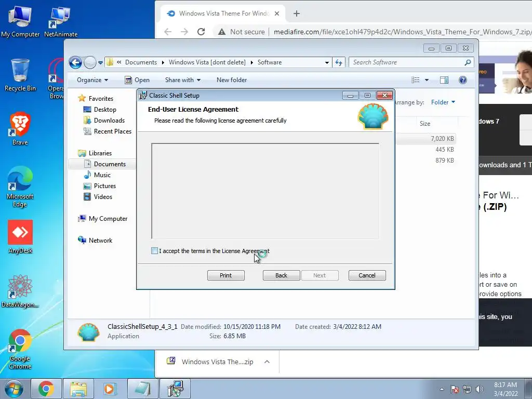Open Explorer help icon

point(463,80)
